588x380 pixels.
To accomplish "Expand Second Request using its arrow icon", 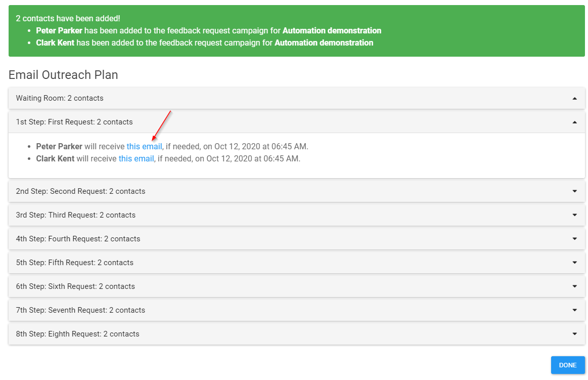I will (574, 191).
